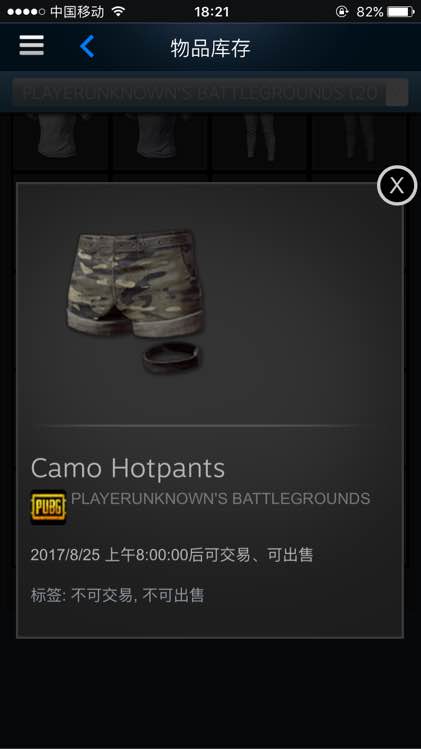Click the PUBG game logo icon
The height and width of the screenshot is (750, 421).
click(x=48, y=507)
